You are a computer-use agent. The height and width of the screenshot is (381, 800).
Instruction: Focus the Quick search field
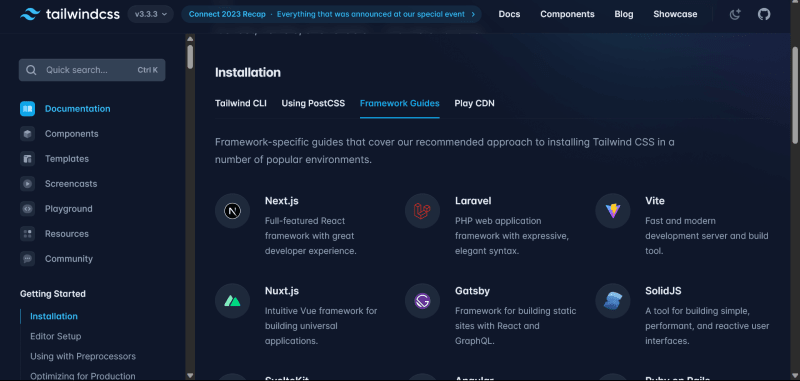click(x=92, y=70)
